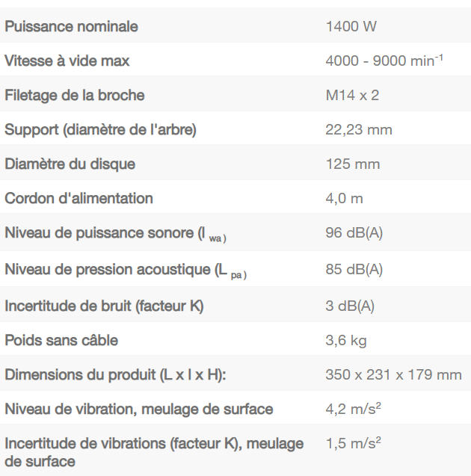Select the 350 x 231 x 179 mm value
The width and height of the screenshot is (471, 476).
pyautogui.click(x=393, y=375)
